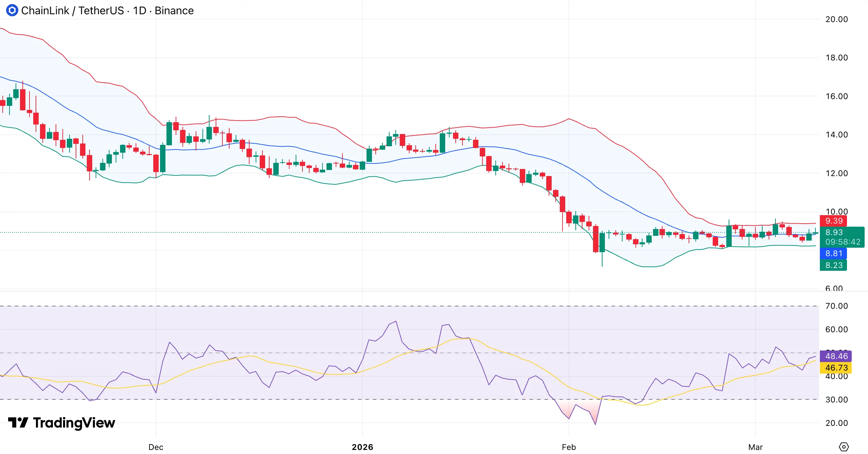Click the green lower band label 8.23
Screen dimensions: 868x454
[x=833, y=265]
